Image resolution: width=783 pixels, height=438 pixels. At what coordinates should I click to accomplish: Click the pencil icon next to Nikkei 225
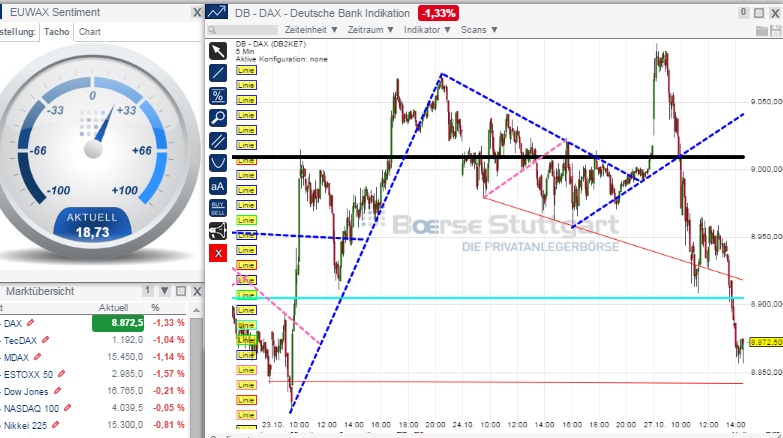coord(55,425)
